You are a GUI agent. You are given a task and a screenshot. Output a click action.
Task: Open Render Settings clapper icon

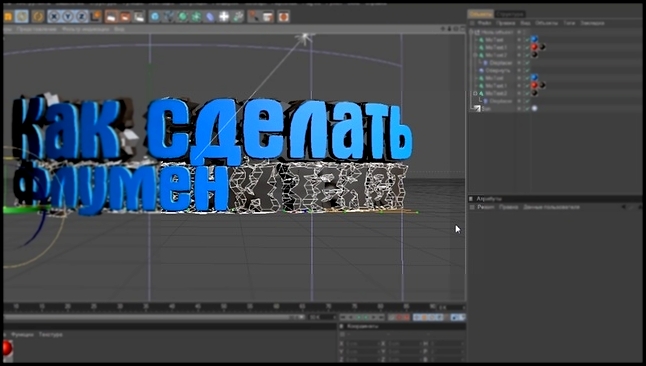coord(139,17)
